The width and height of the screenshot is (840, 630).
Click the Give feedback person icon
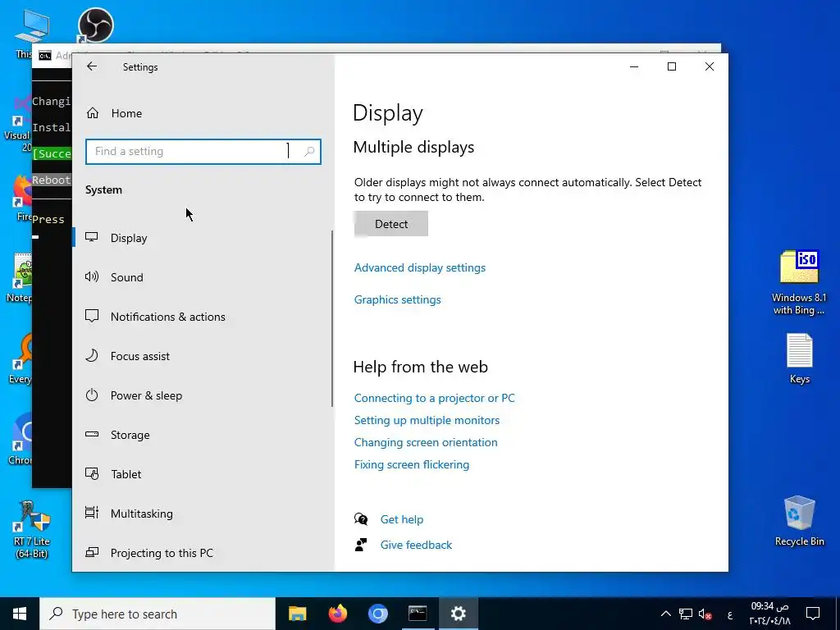[361, 545]
